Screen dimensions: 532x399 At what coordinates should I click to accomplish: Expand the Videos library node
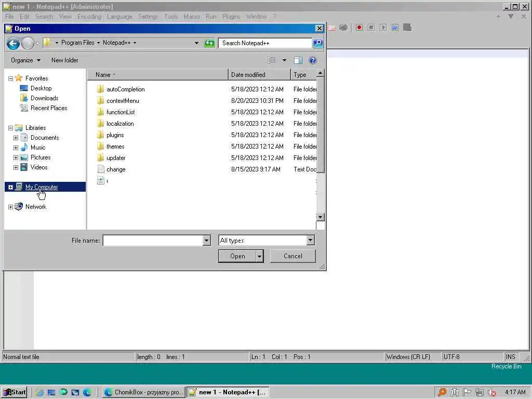[x=16, y=167]
